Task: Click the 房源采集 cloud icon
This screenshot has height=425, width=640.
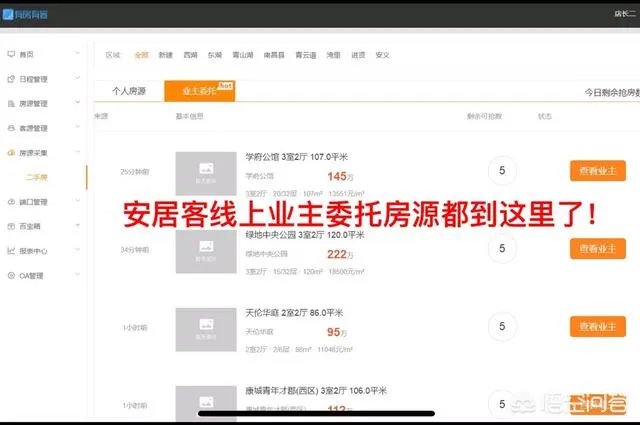Action: click(x=11, y=153)
